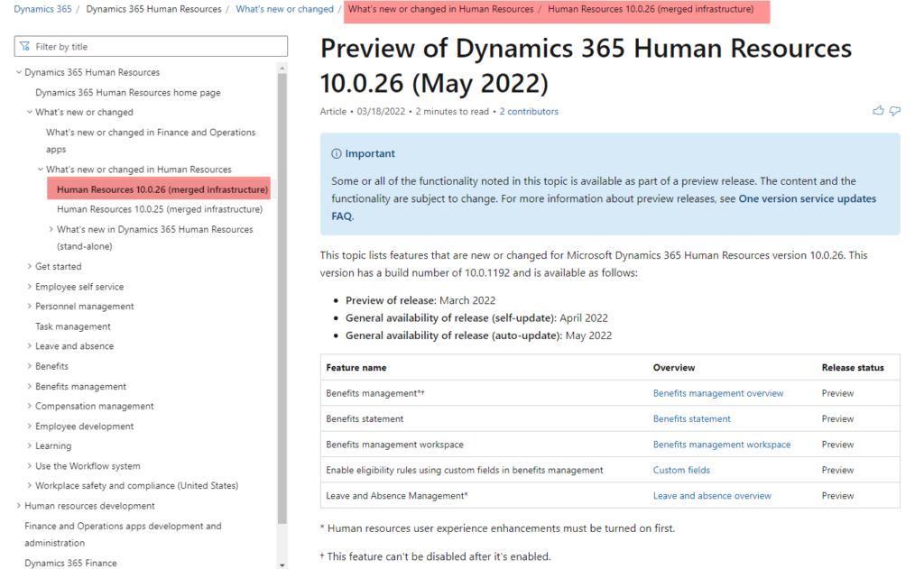This screenshot has height=569, width=924.
Task: Expand the Learning section
Action: [x=30, y=445]
